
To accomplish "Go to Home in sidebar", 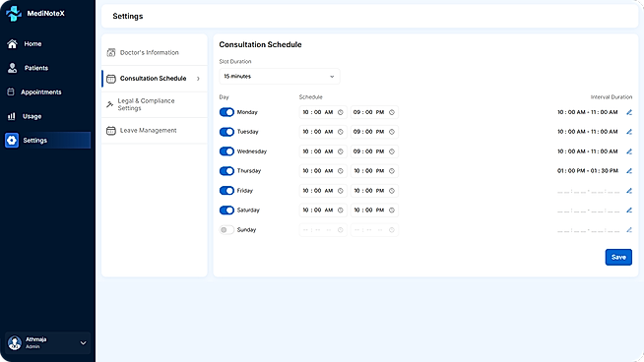I will click(47, 44).
